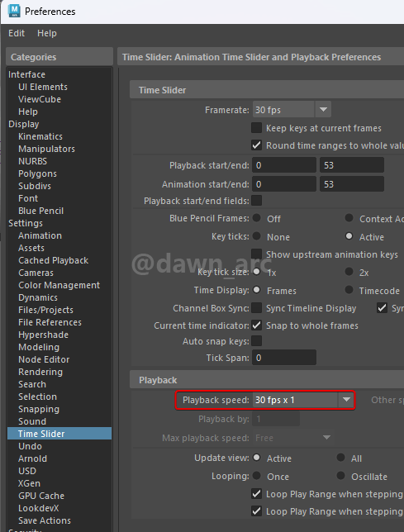Toggle Snap to whole frames checkbox
404x532 pixels.
256,325
